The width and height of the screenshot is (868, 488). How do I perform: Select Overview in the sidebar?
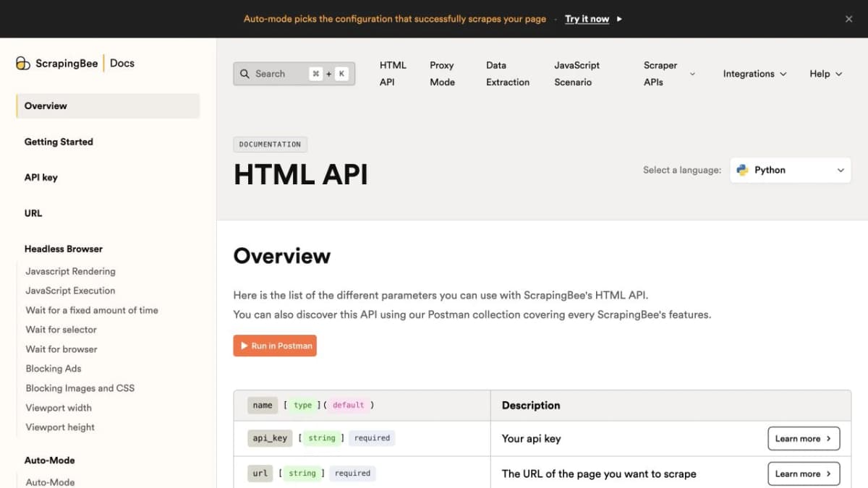pyautogui.click(x=108, y=106)
